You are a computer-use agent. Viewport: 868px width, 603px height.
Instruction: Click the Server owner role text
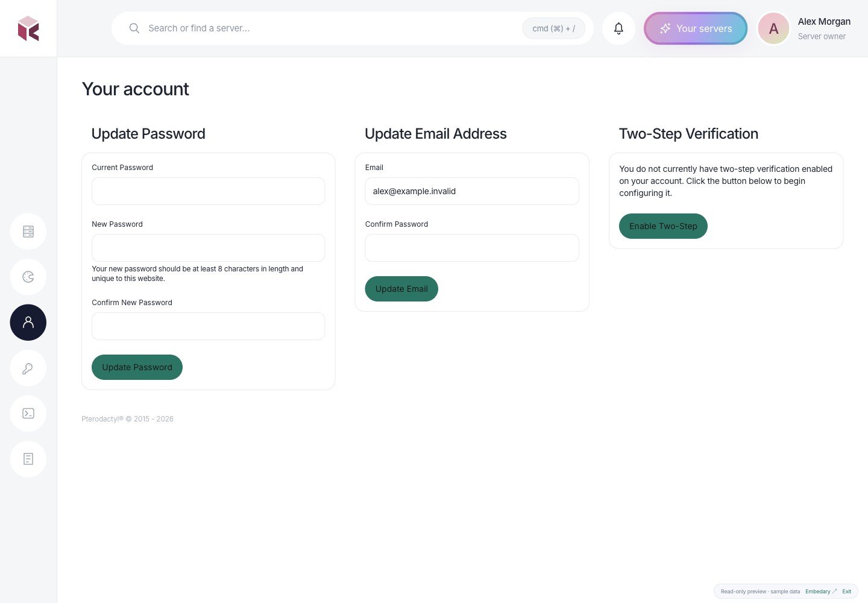pyautogui.click(x=822, y=36)
